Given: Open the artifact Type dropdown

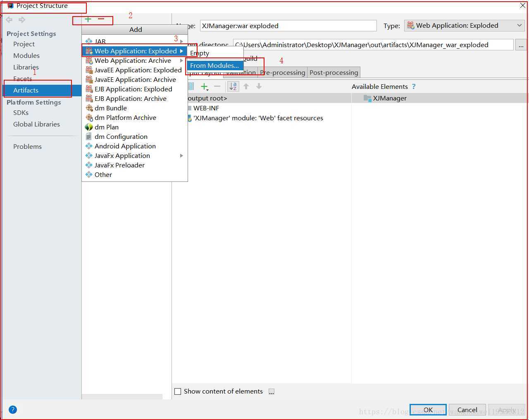Looking at the screenshot, I should pos(465,26).
